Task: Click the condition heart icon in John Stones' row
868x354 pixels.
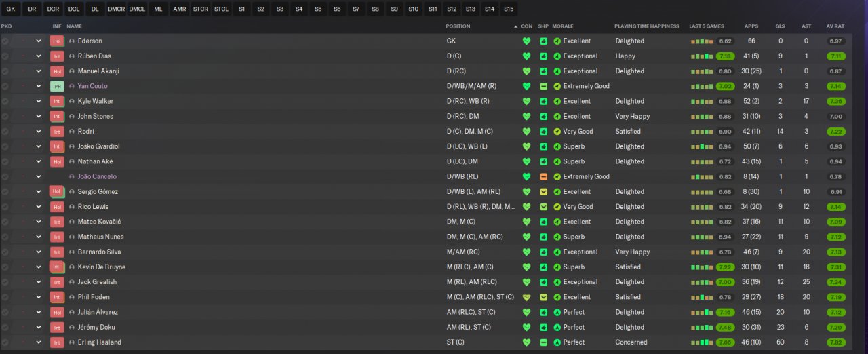Action: point(526,116)
